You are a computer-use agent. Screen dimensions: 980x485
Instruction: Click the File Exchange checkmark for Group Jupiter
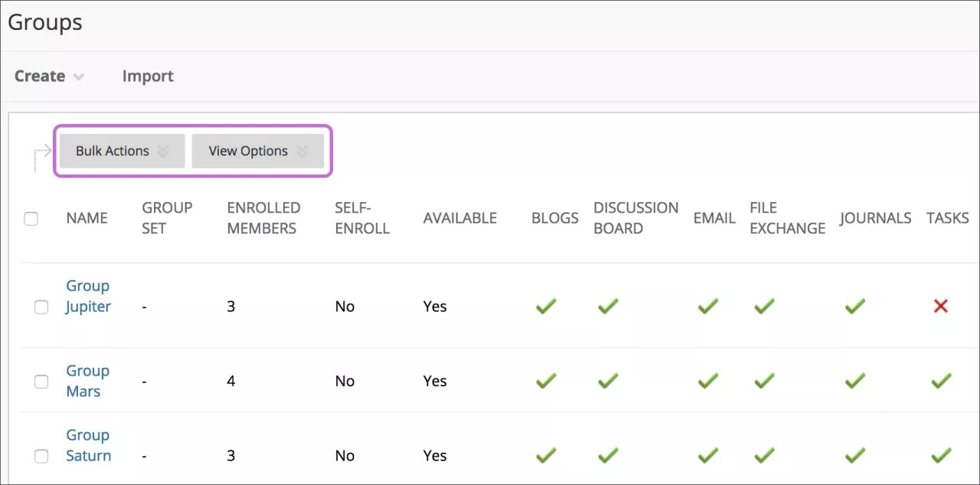[x=763, y=306]
